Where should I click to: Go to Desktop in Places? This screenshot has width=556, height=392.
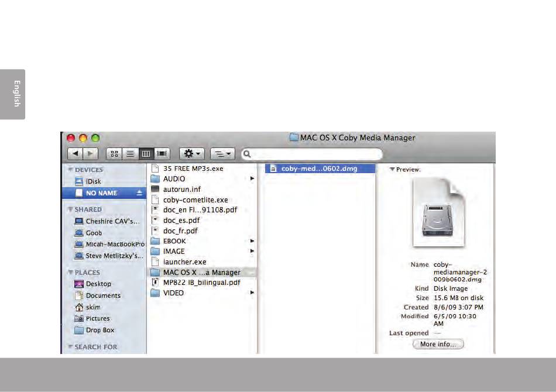pyautogui.click(x=104, y=284)
